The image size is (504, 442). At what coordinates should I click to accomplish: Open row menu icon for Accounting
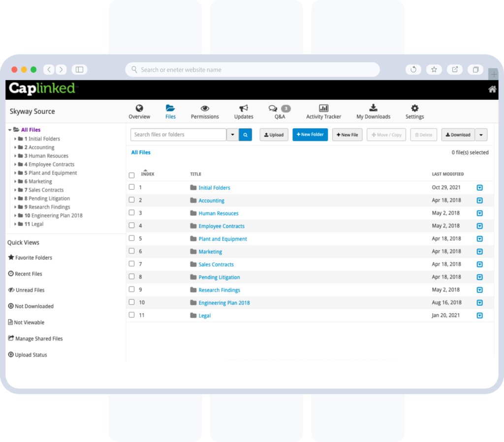[479, 200]
